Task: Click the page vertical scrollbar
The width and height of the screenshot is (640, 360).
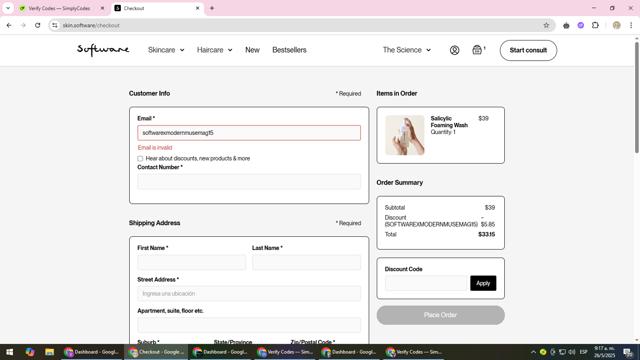Action: click(637, 98)
